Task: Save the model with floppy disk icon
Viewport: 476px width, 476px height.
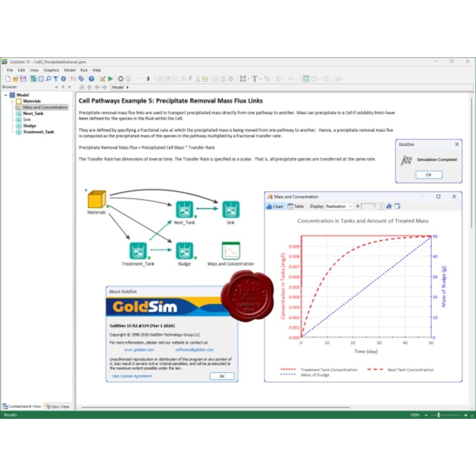Action: (23, 79)
